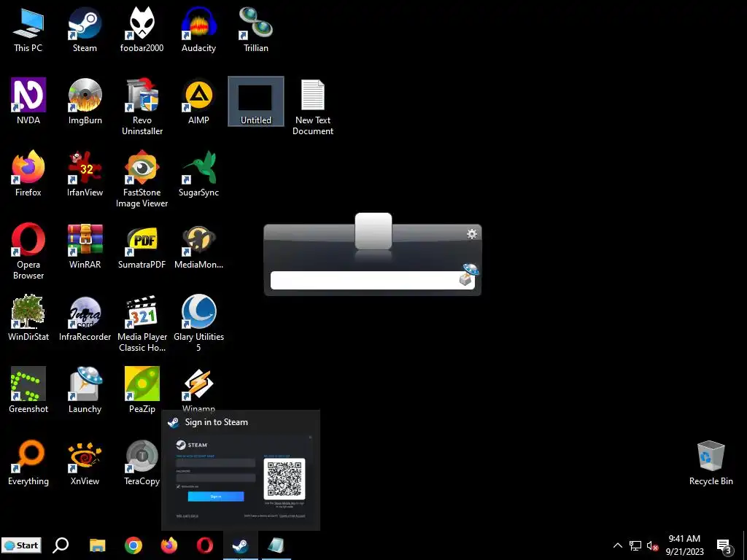Click the Steam account name field in preview
747x560 pixels.
coord(216,462)
